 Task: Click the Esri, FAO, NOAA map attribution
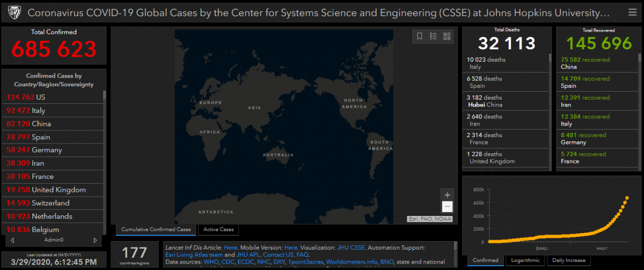(429, 219)
